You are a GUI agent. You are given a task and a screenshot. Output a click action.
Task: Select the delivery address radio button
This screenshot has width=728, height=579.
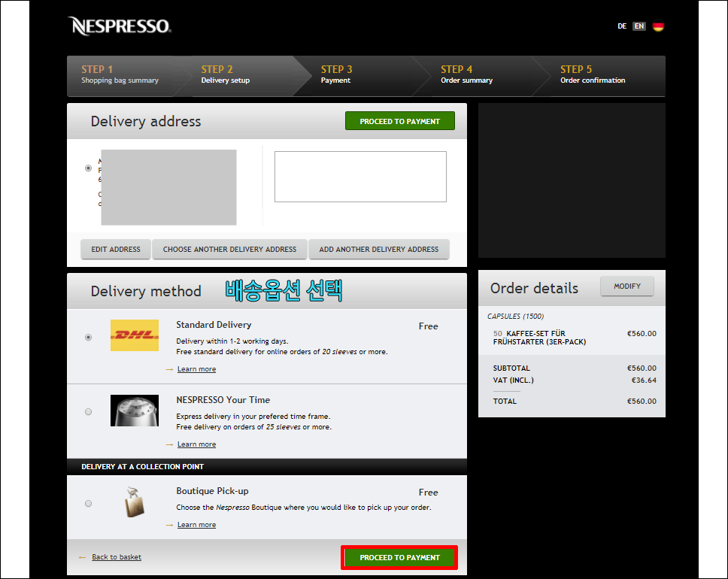(x=88, y=168)
